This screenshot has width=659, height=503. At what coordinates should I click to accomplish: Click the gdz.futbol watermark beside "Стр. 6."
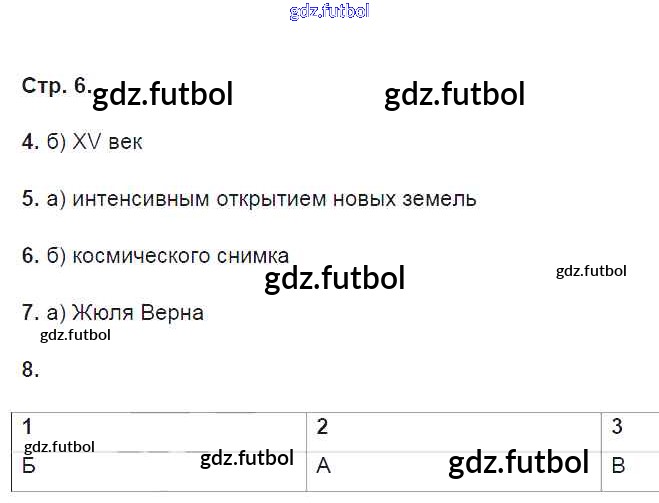pyautogui.click(x=162, y=95)
